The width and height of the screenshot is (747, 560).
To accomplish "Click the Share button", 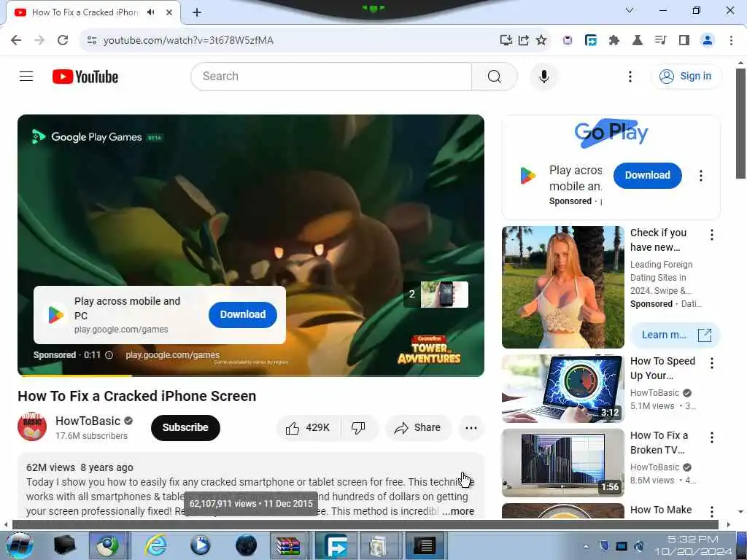I will click(418, 427).
